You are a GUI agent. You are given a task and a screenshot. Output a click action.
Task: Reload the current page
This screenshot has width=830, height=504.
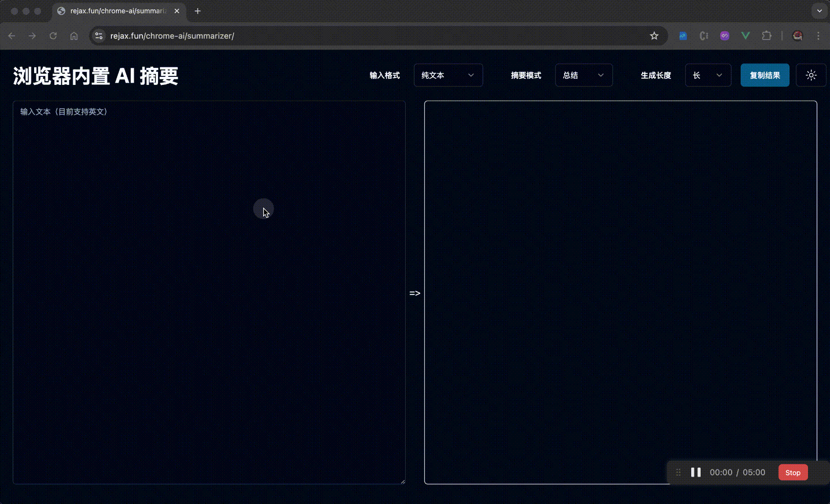[x=53, y=36]
